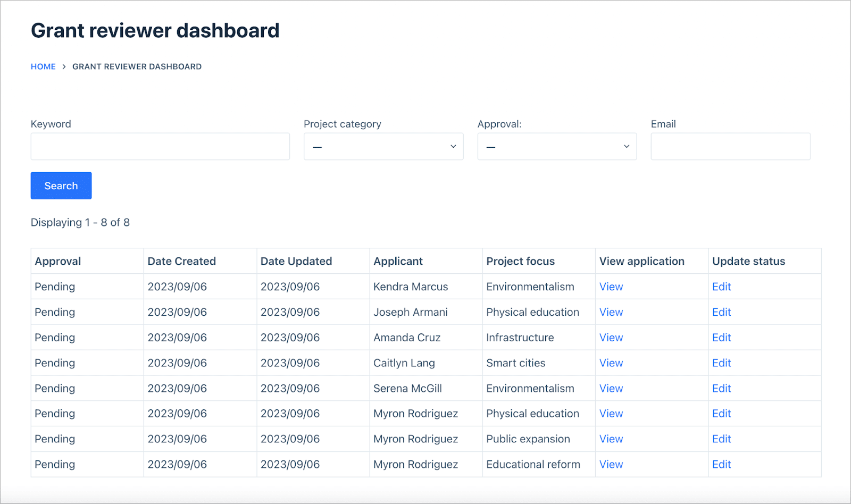This screenshot has width=851, height=504.
Task: Open the Approval filter dropdown
Action: (x=556, y=146)
